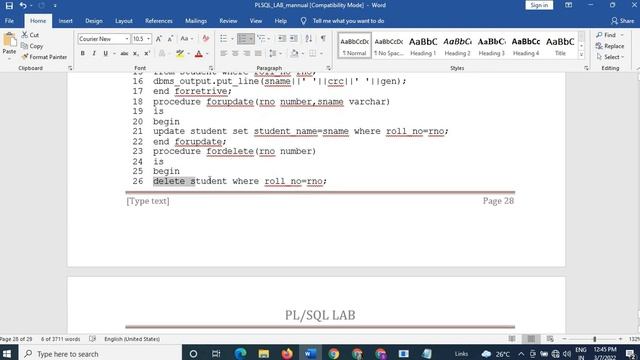The image size is (640, 360).
Task: Justify the paragraph text
Action: coord(258,53)
